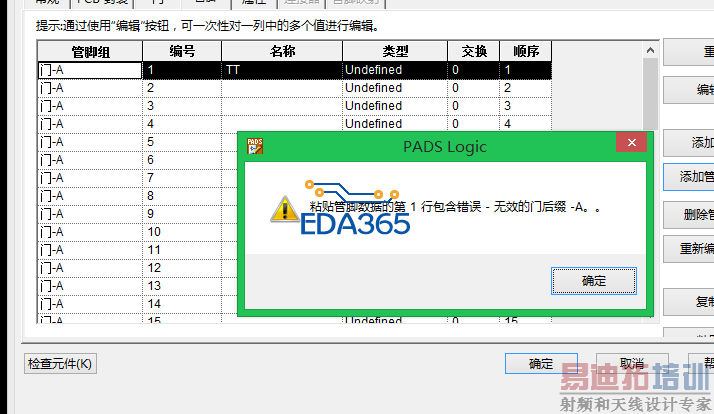The image size is (714, 414).
Task: Select the TT name cell
Action: point(282,70)
